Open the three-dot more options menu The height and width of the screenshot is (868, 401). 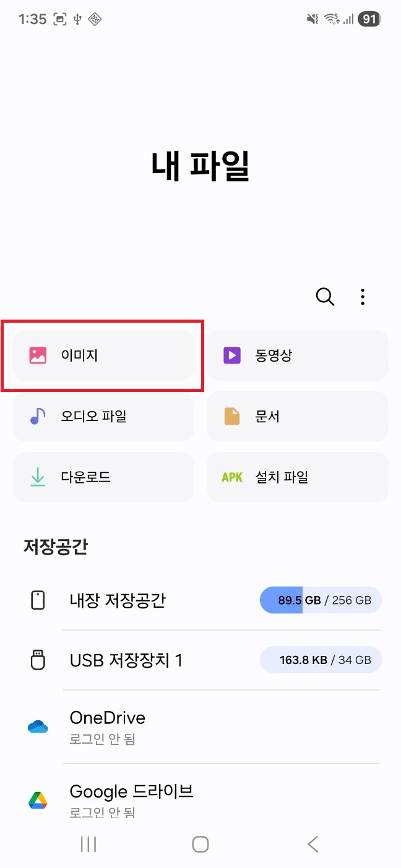click(363, 297)
